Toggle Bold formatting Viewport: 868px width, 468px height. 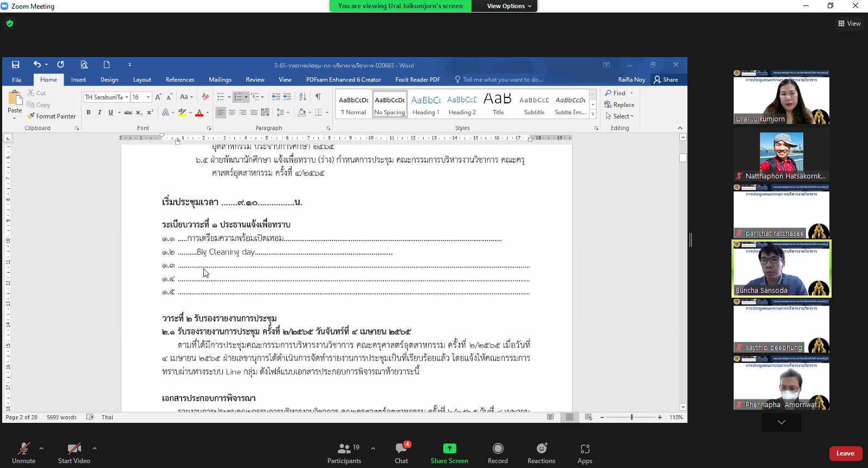click(x=89, y=113)
